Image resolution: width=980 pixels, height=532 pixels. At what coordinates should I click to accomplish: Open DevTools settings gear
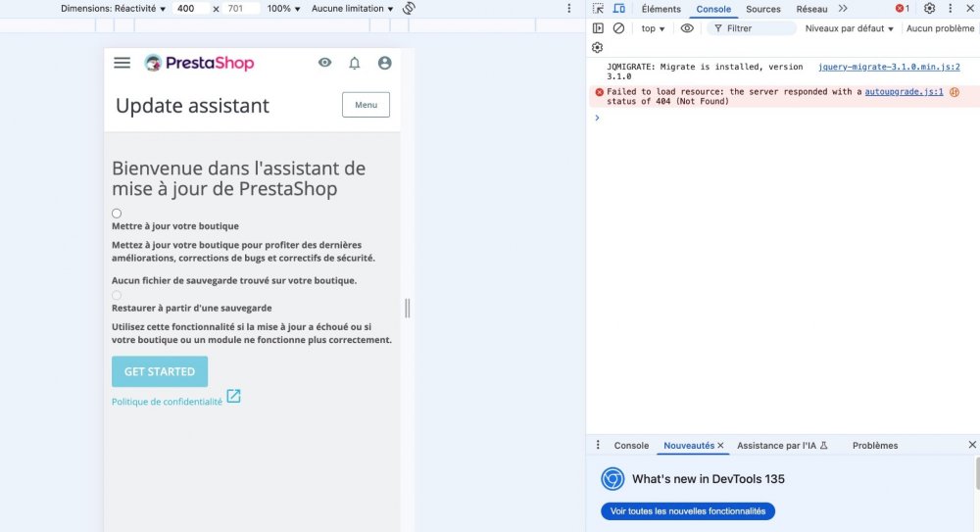pos(929,8)
